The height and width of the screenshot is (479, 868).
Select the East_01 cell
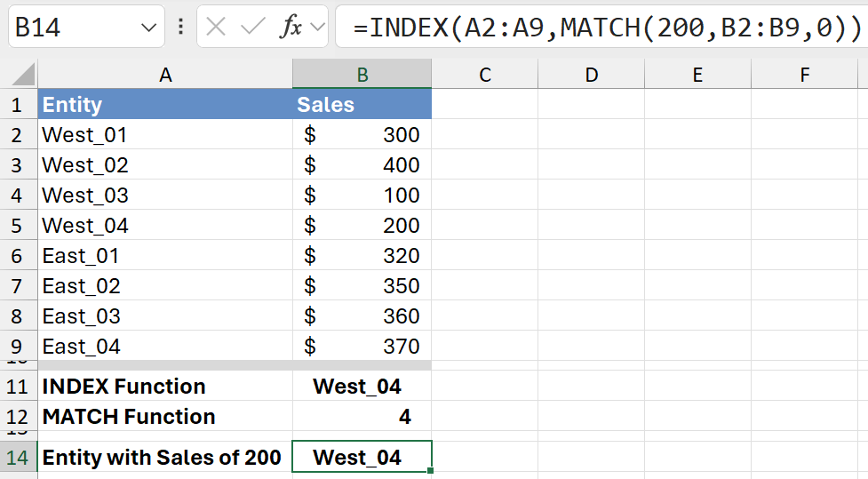165,255
